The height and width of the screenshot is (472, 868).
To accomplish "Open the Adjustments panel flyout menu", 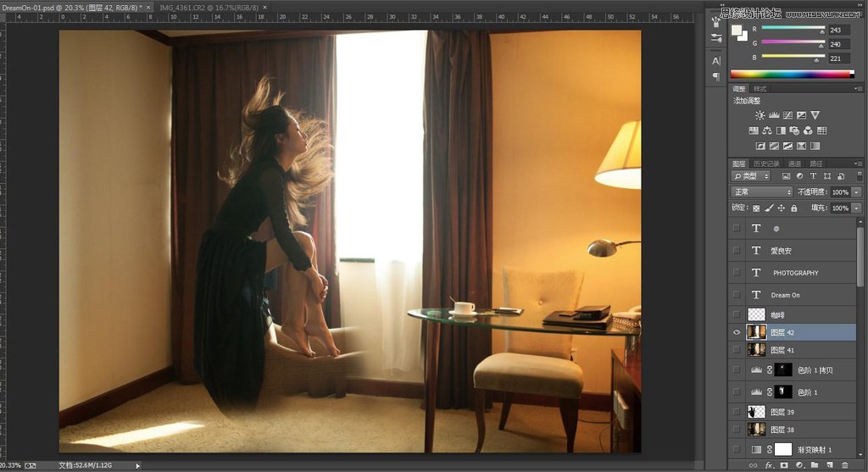I will coord(858,88).
